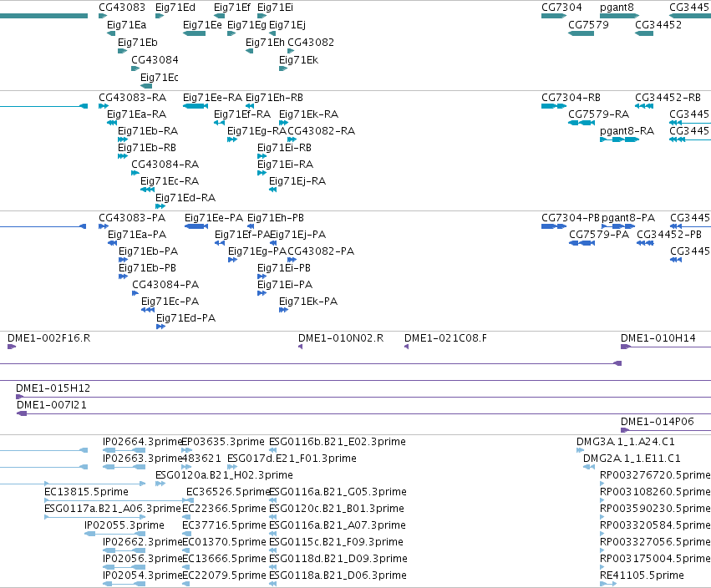Image resolution: width=711 pixels, height=588 pixels.
Task: Select the Eig71Eb gene label
Action: pyautogui.click(x=137, y=43)
